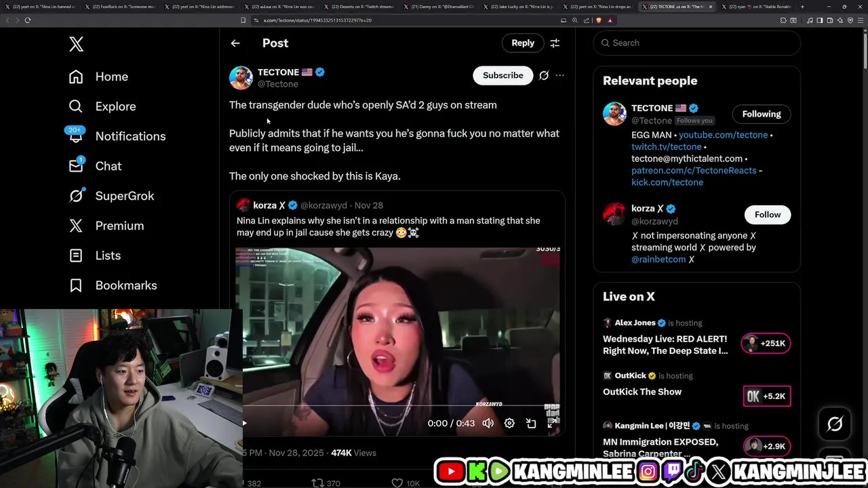Open the Brave Rewards triangle icon

click(610, 20)
